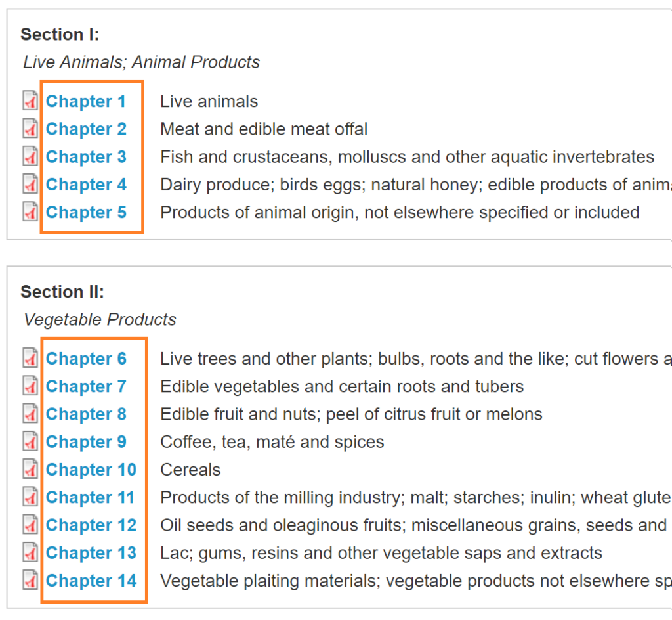Click the PDF icon beside Chapter 1
Viewport: 672px width, 620px height.
point(30,101)
